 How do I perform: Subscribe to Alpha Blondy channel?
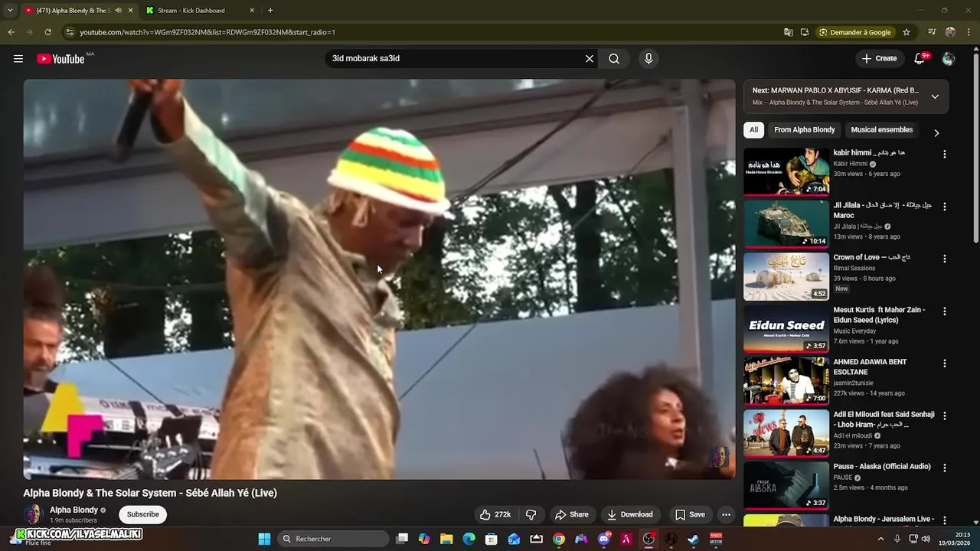click(x=143, y=514)
